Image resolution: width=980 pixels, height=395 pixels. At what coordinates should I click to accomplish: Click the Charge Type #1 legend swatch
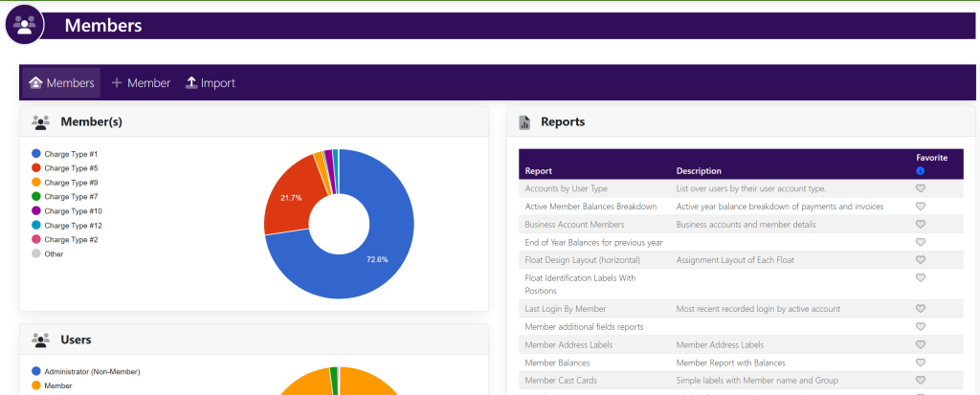pos(36,153)
